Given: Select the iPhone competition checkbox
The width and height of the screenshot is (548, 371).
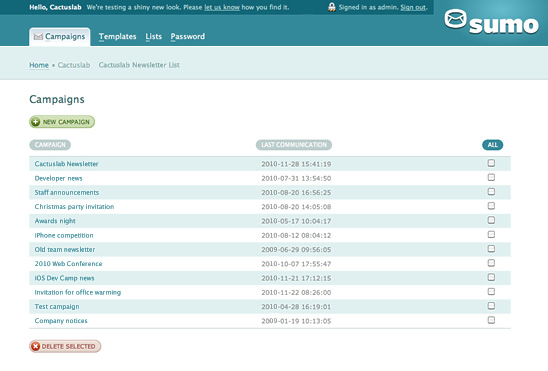Looking at the screenshot, I should (x=491, y=234).
